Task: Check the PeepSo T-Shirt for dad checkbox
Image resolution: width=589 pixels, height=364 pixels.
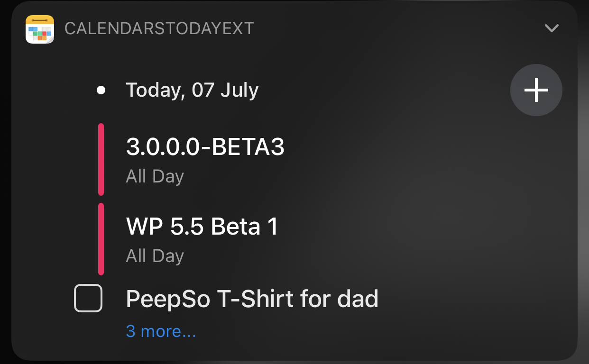Action: tap(88, 298)
